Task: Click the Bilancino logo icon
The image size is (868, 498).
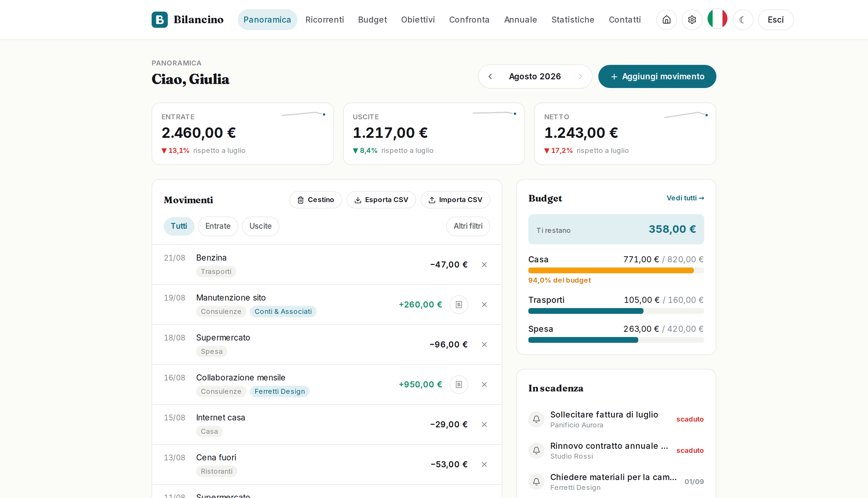Action: pos(160,19)
